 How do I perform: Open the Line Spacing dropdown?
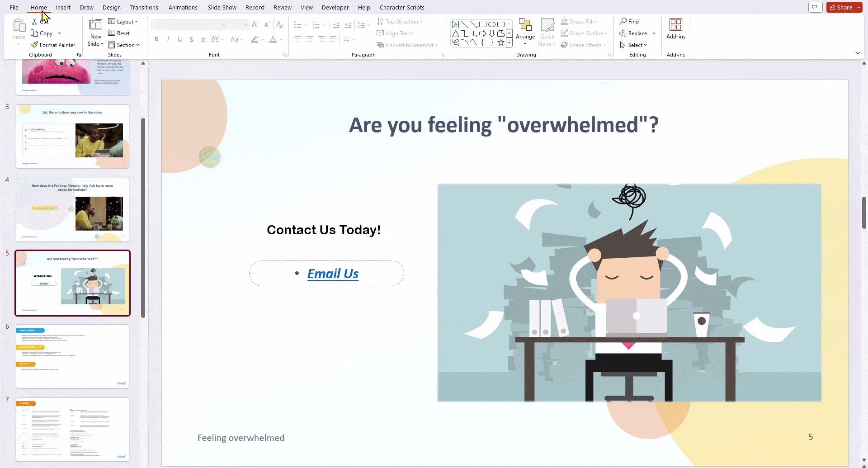pos(364,25)
